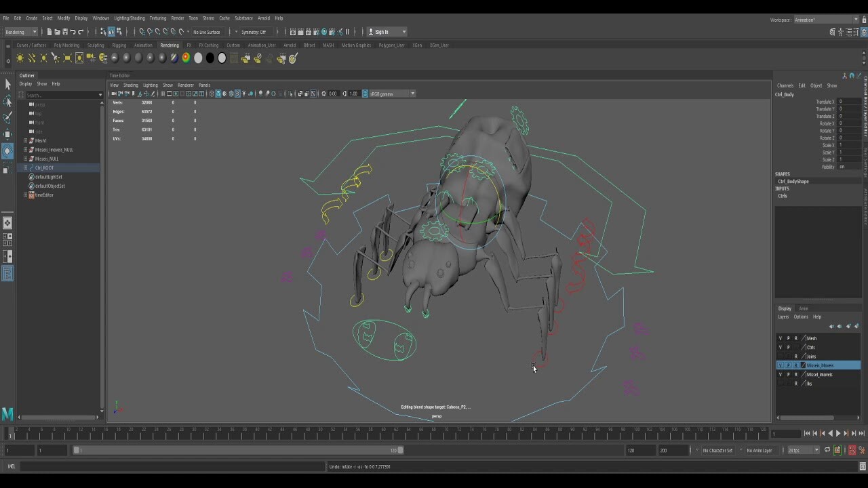Enable visibility box for Joins layer
868x488 pixels.
pyautogui.click(x=780, y=357)
